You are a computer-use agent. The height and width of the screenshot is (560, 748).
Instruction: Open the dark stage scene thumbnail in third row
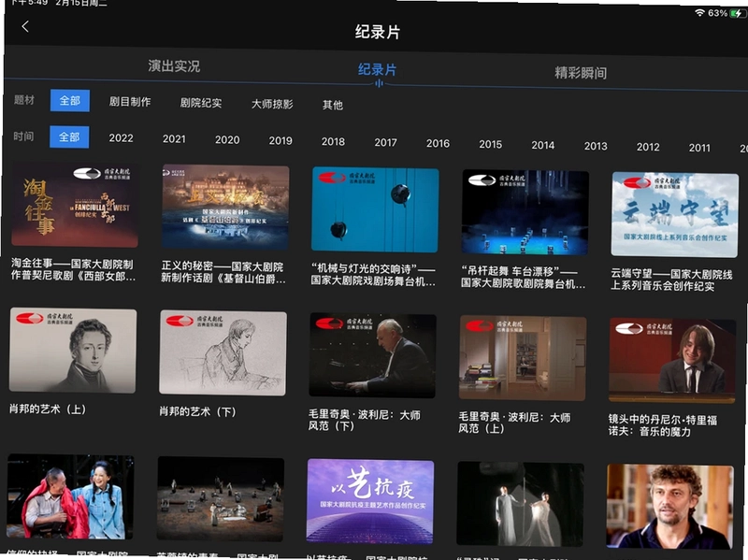pos(221,499)
